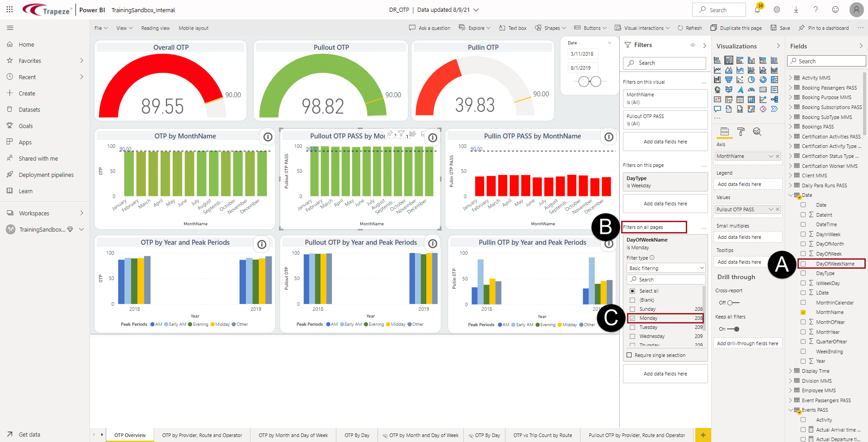The width and height of the screenshot is (868, 442).
Task: Click info icon on OTP by MonthName chart
Action: [268, 137]
